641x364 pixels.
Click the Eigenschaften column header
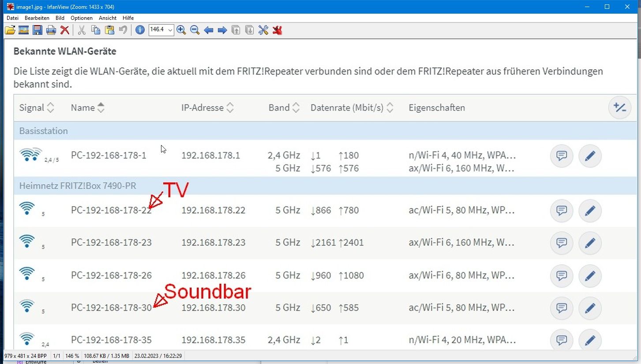point(437,108)
